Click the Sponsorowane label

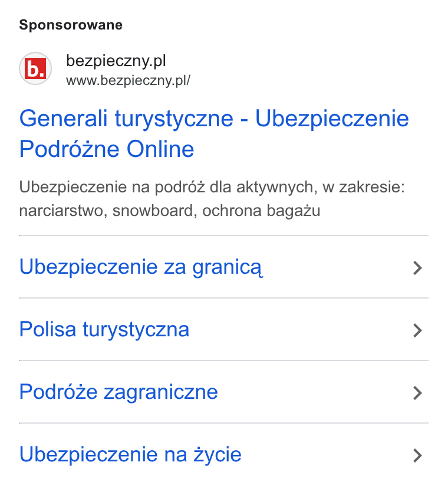click(x=71, y=25)
